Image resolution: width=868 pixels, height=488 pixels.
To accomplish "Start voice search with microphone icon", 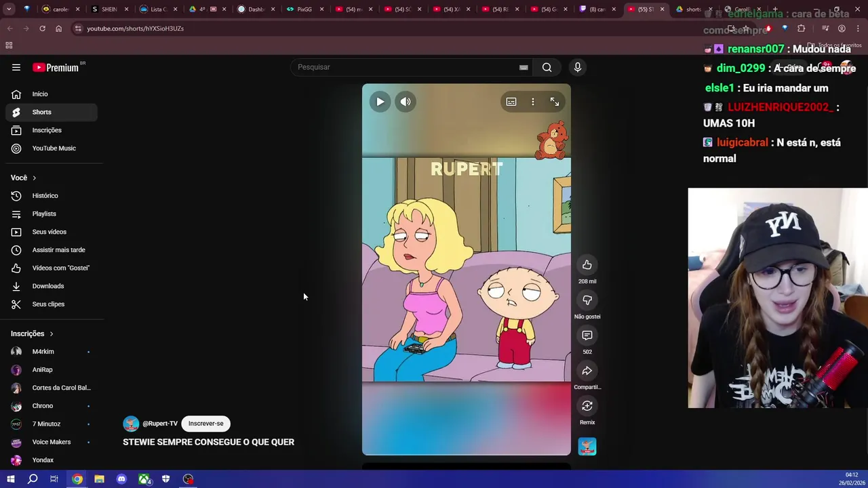I will (578, 67).
